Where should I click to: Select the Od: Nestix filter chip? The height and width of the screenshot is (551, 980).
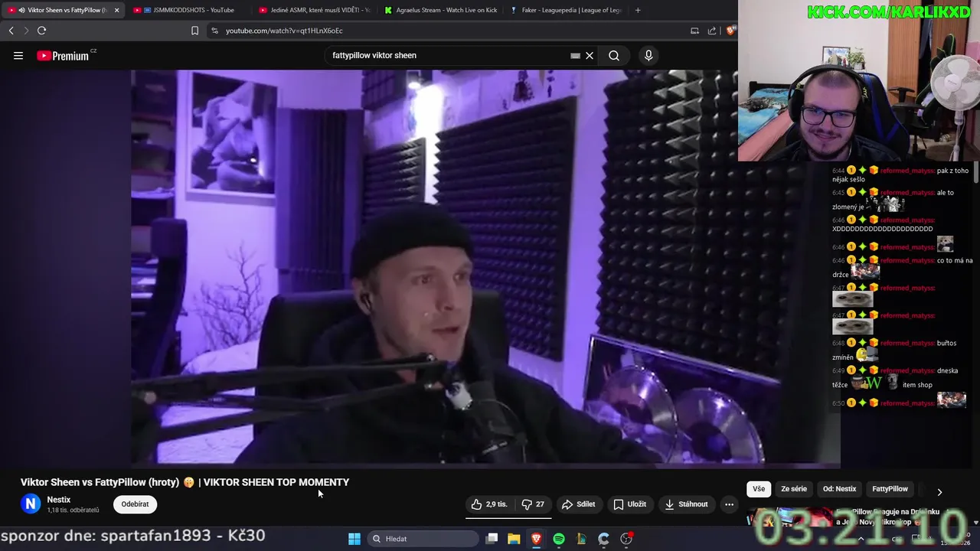tap(840, 489)
